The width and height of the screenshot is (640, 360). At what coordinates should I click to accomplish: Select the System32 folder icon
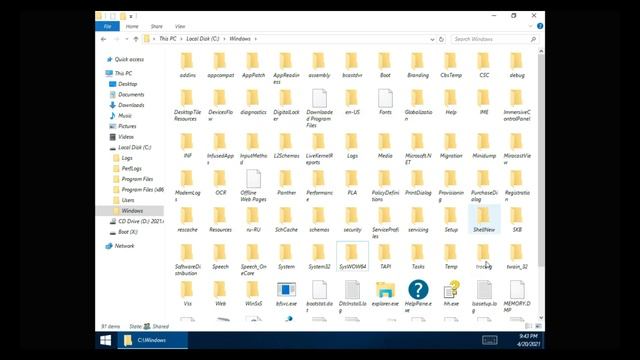[318, 253]
